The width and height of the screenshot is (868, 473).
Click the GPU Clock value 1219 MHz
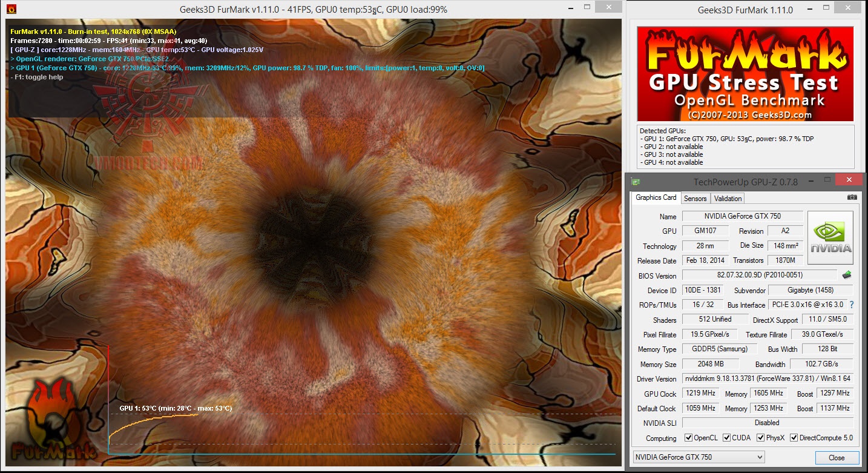[700, 393]
